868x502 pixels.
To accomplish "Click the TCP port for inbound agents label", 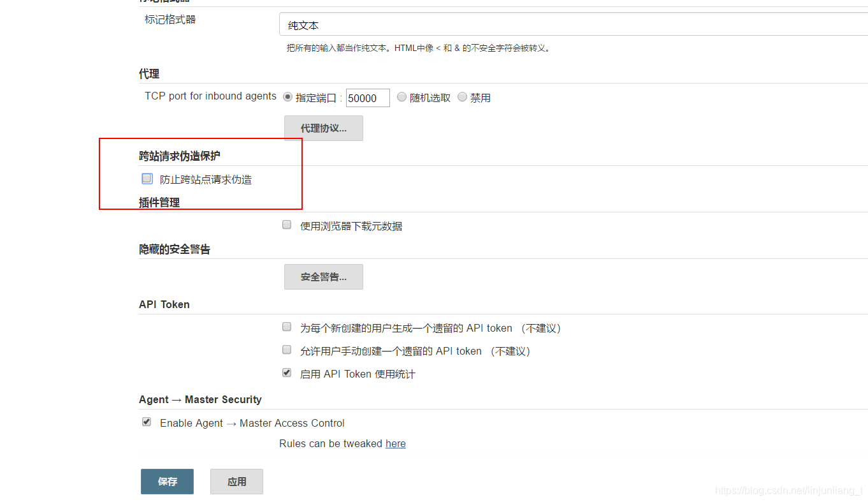I will click(210, 96).
